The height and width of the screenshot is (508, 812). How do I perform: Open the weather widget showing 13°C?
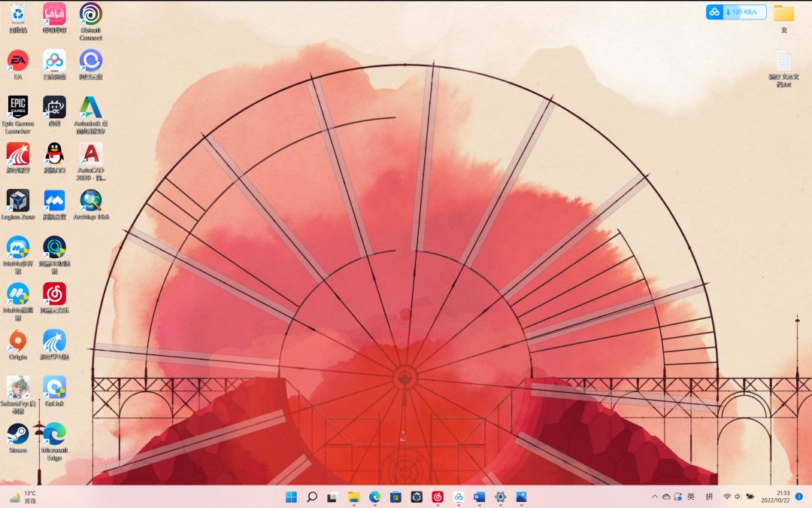pos(23,497)
